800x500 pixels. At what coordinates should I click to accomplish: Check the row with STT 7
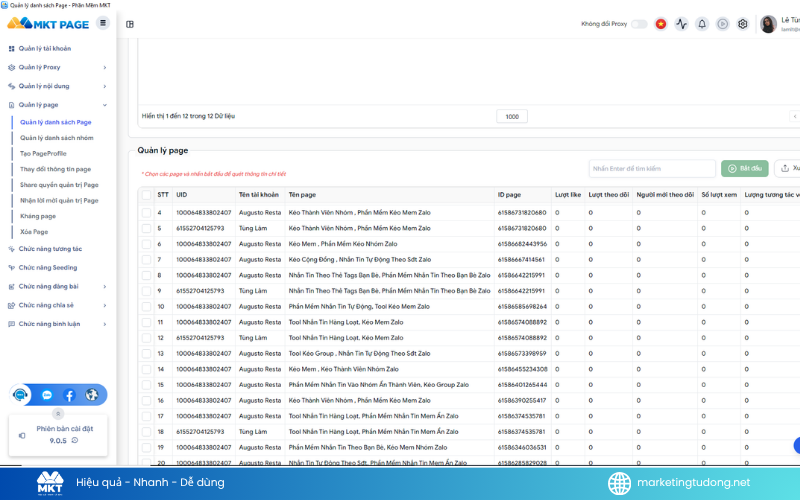click(146, 260)
